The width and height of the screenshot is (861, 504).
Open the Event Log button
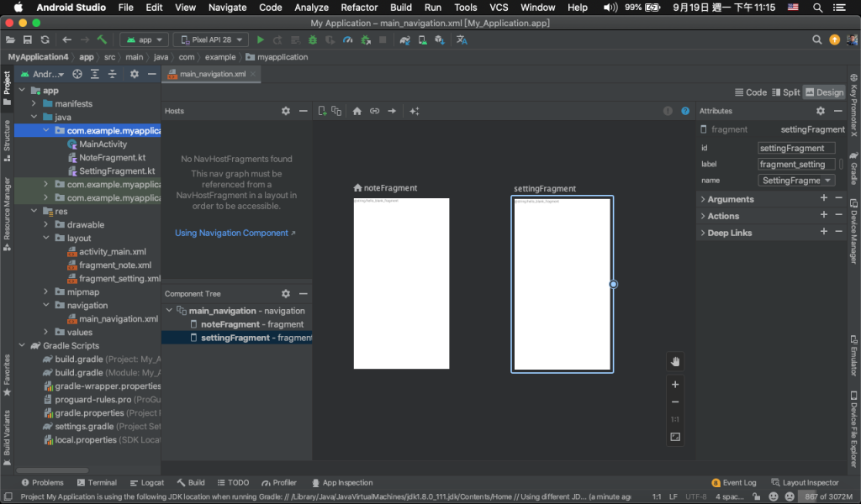pyautogui.click(x=734, y=483)
